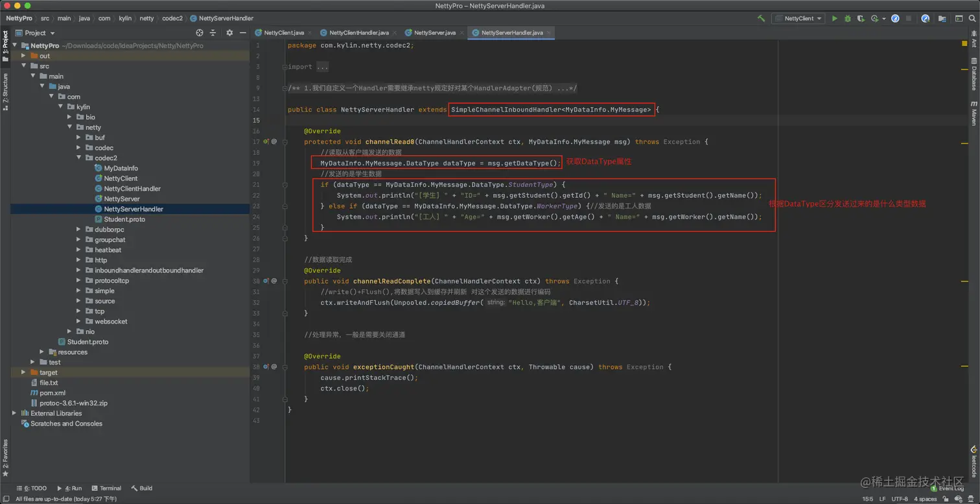The image size is (980, 504).
Task: Open the Database tool window
Action: [974, 73]
